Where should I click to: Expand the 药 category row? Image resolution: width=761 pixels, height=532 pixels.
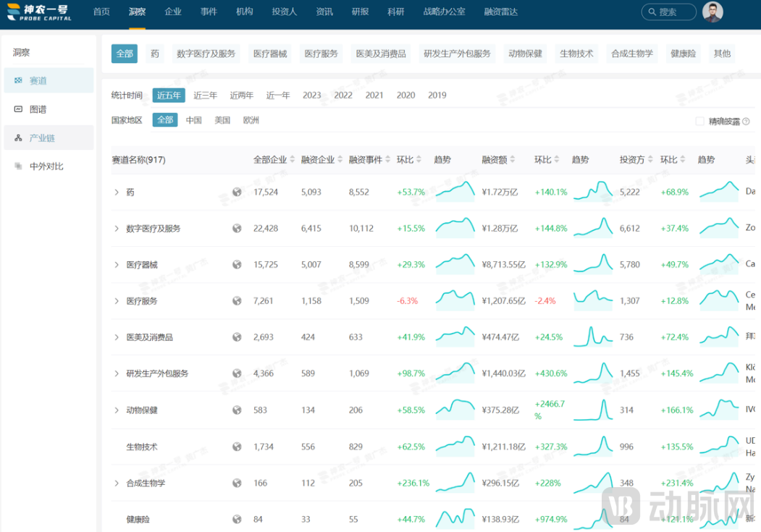click(117, 191)
